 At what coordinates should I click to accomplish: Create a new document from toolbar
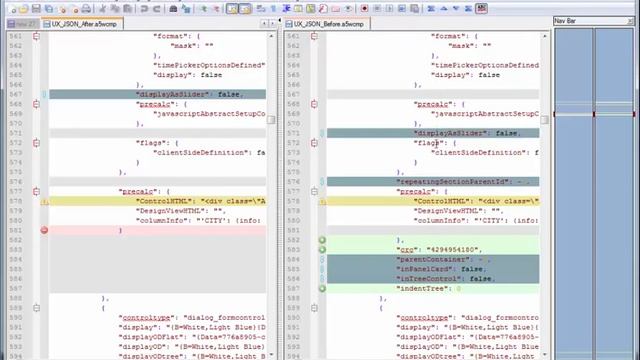pos(13,9)
